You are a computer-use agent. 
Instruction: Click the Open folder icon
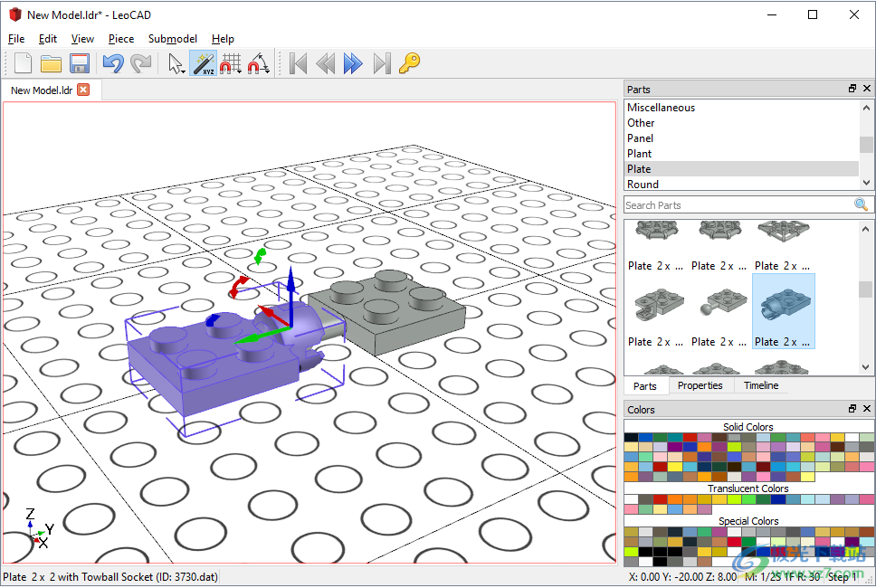pos(51,63)
